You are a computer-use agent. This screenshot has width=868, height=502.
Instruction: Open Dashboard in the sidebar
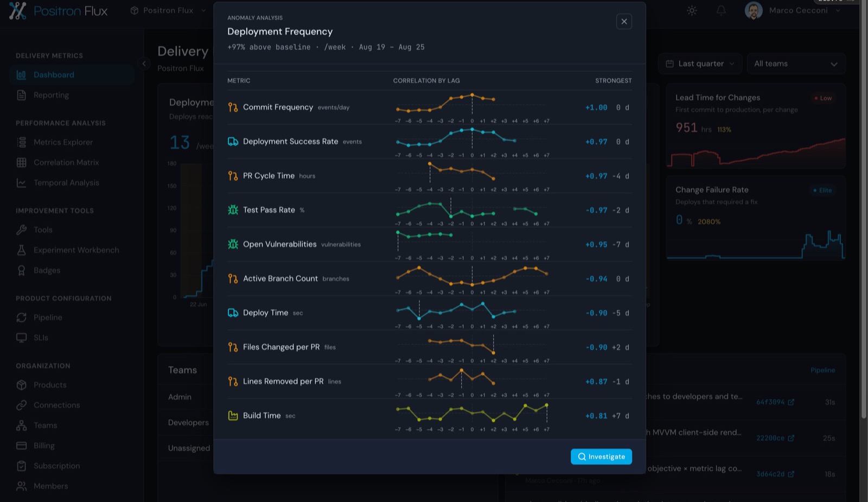tap(72, 75)
